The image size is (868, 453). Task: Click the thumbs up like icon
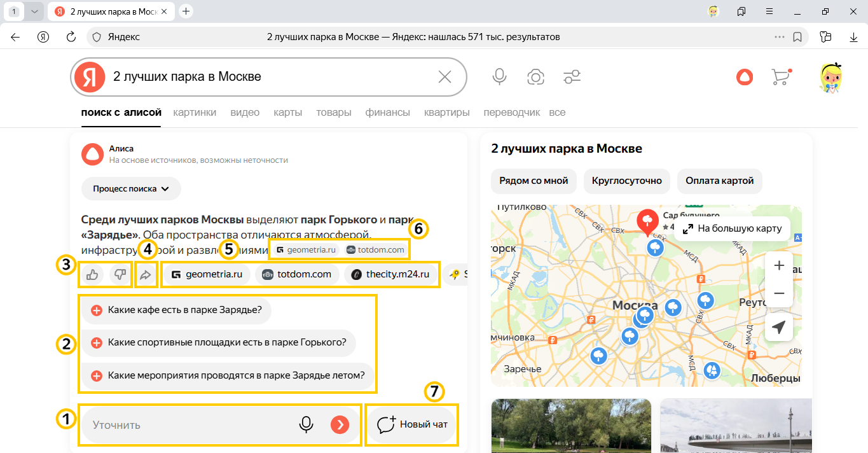92,275
